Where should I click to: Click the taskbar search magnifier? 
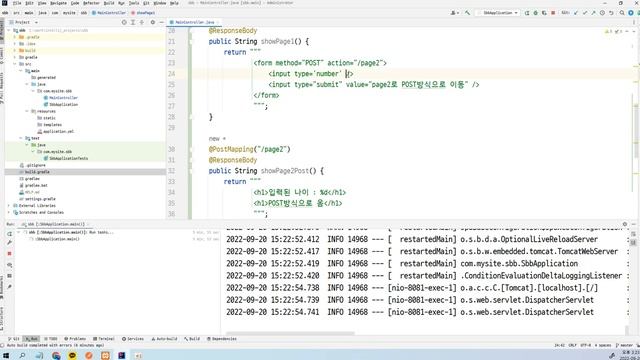22,356
